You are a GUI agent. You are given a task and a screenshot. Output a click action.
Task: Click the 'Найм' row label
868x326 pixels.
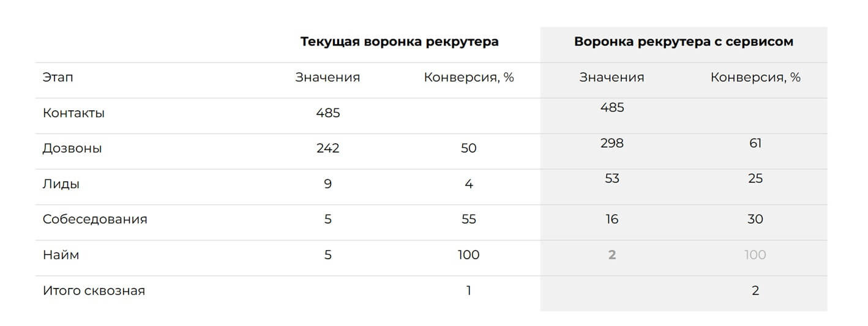tap(61, 255)
